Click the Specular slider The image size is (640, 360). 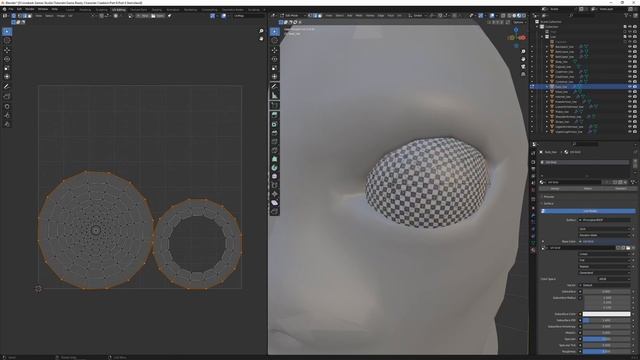tap(606, 339)
